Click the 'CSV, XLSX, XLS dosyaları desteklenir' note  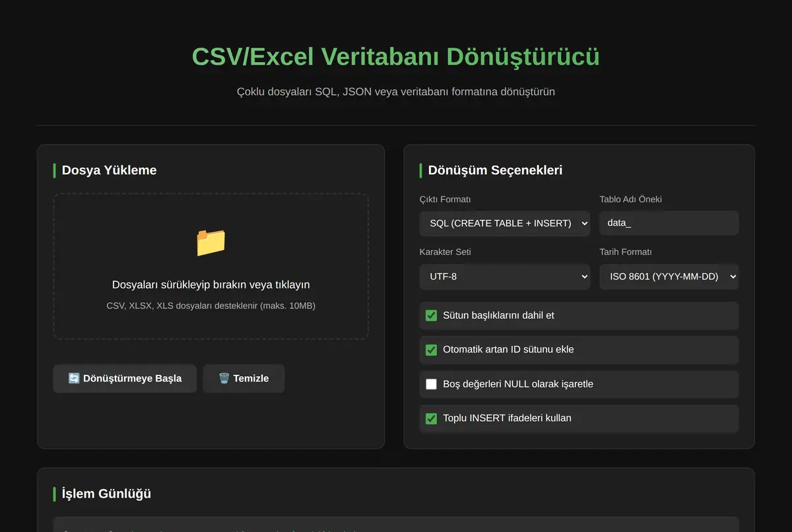[211, 306]
